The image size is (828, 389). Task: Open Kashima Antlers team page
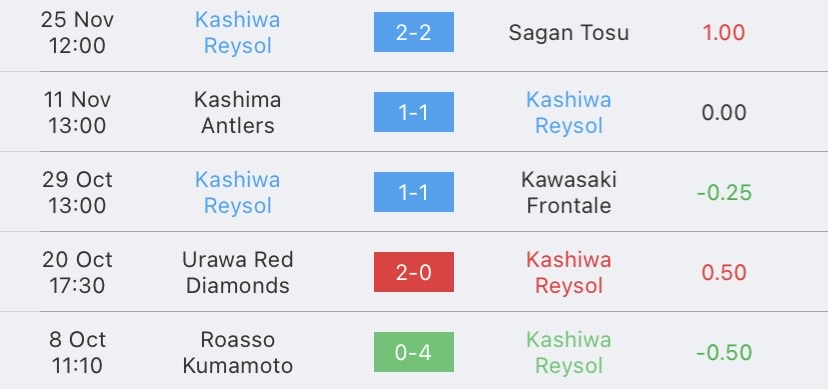coord(238,112)
